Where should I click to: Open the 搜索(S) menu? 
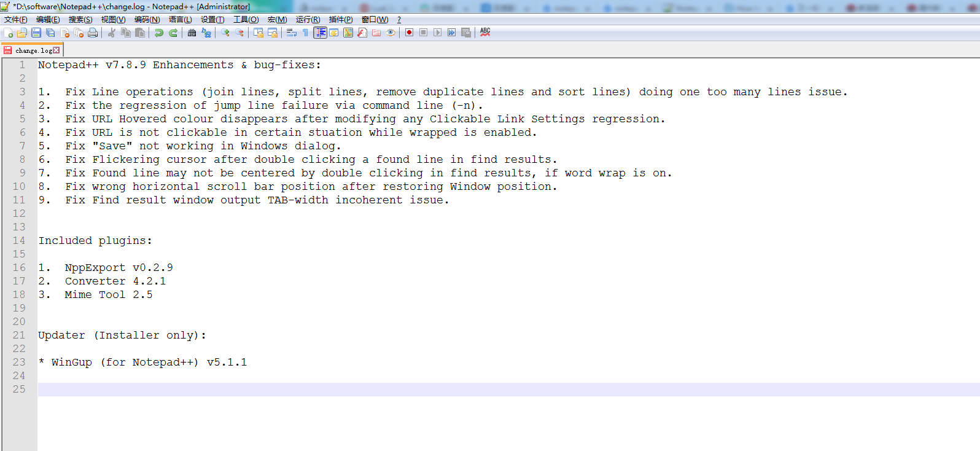(80, 20)
